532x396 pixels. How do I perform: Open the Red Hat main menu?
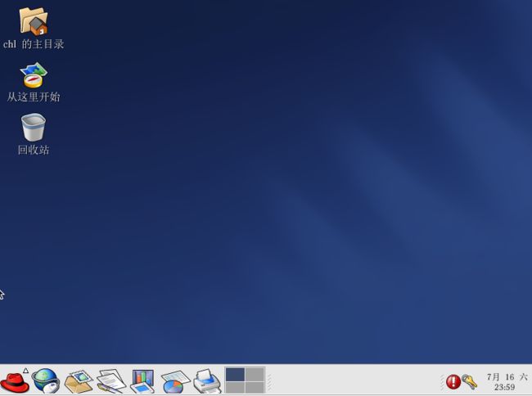point(15,382)
